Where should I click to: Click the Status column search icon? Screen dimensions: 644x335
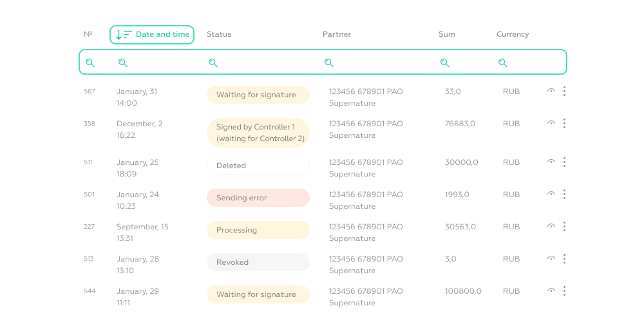point(213,62)
